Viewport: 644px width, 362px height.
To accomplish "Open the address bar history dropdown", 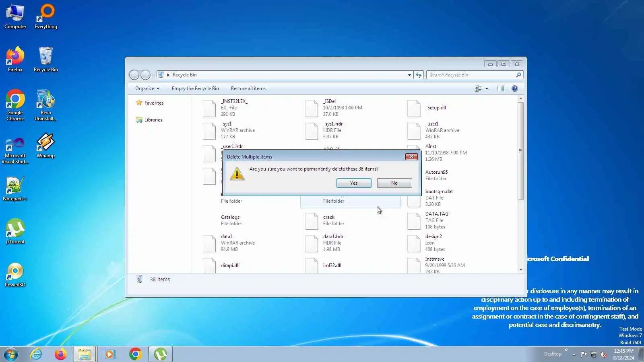I will click(409, 75).
